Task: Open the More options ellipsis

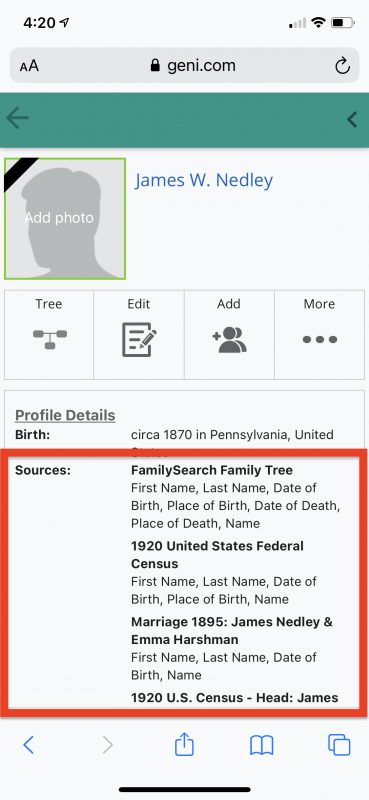Action: [x=319, y=339]
